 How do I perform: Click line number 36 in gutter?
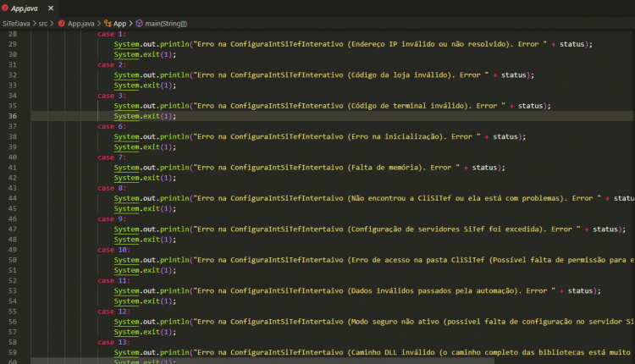tap(13, 116)
